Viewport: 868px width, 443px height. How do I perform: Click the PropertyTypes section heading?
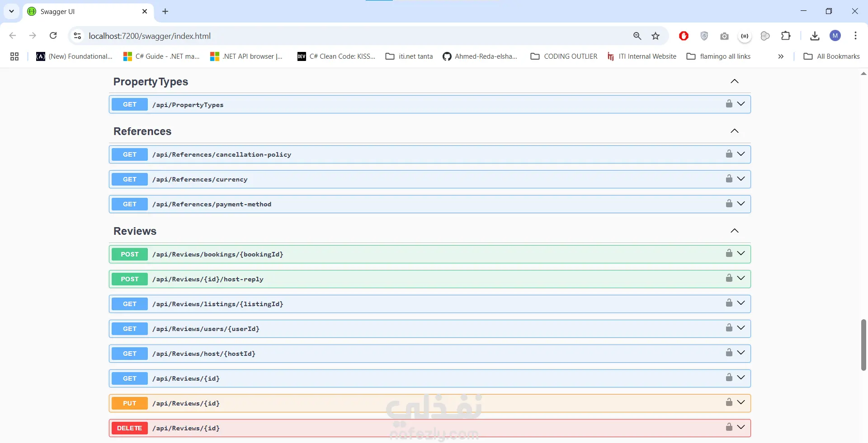151,82
